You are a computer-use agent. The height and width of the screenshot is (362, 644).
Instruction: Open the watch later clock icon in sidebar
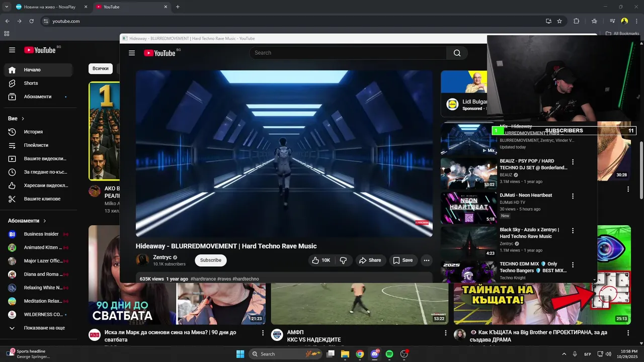(x=12, y=172)
